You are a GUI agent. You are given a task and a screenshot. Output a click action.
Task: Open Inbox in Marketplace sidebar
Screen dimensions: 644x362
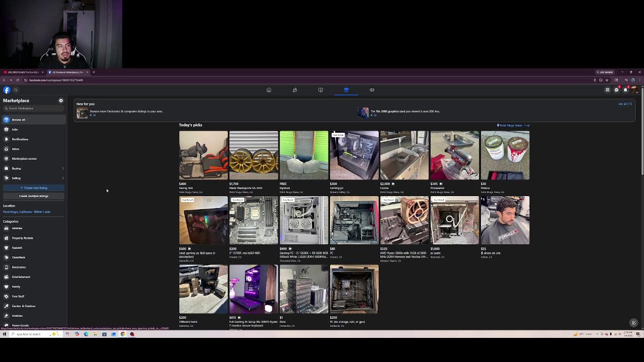click(33, 149)
